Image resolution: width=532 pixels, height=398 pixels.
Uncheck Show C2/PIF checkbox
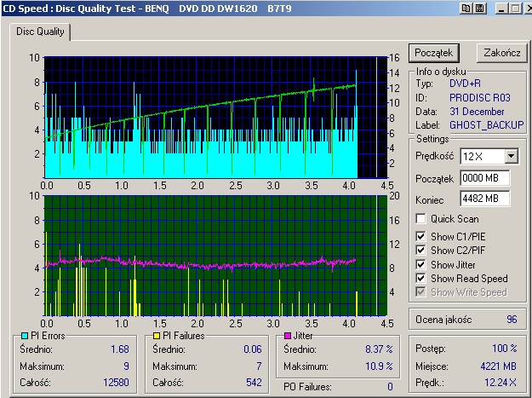(x=420, y=251)
